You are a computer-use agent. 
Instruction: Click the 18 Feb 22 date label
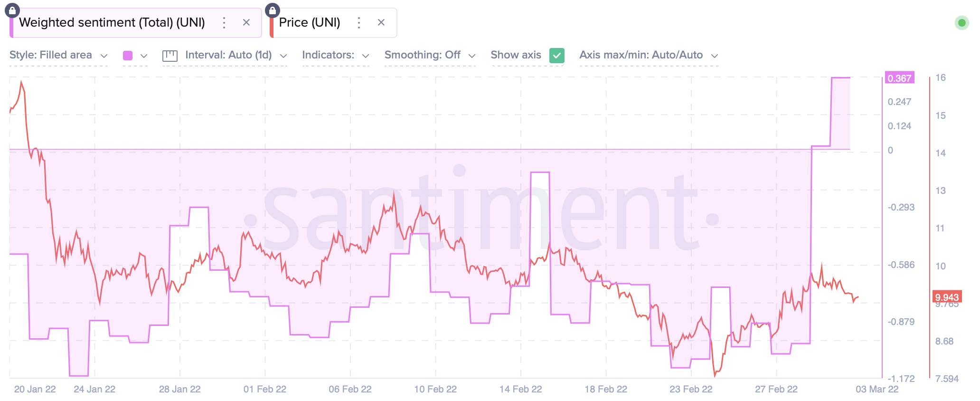coord(606,389)
